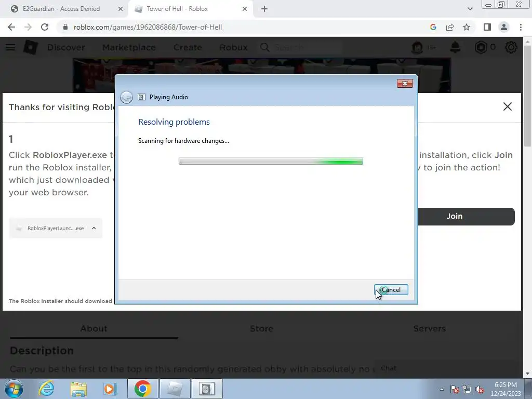Close the Playing Audio troubleshooter window
The image size is (532, 399).
click(x=405, y=84)
